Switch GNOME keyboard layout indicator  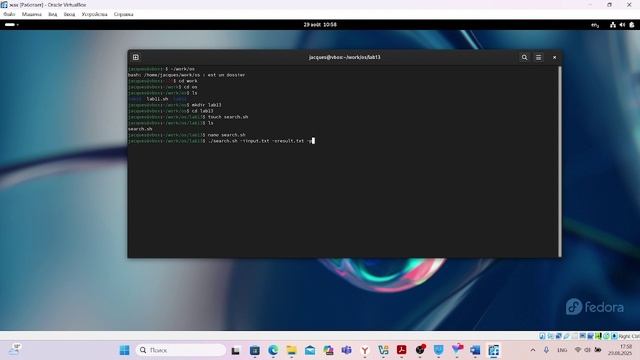point(595,25)
